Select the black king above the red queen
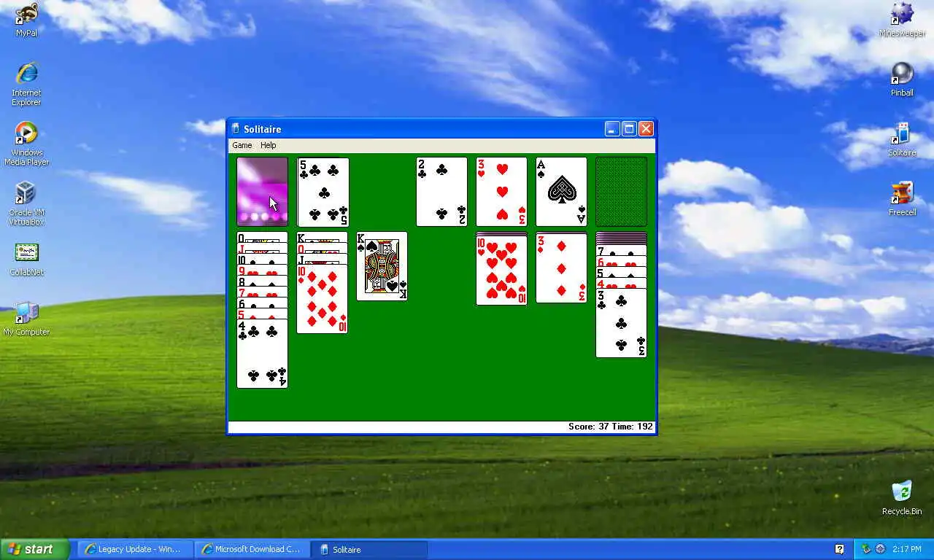Image resolution: width=934 pixels, height=560 pixels. (322, 237)
